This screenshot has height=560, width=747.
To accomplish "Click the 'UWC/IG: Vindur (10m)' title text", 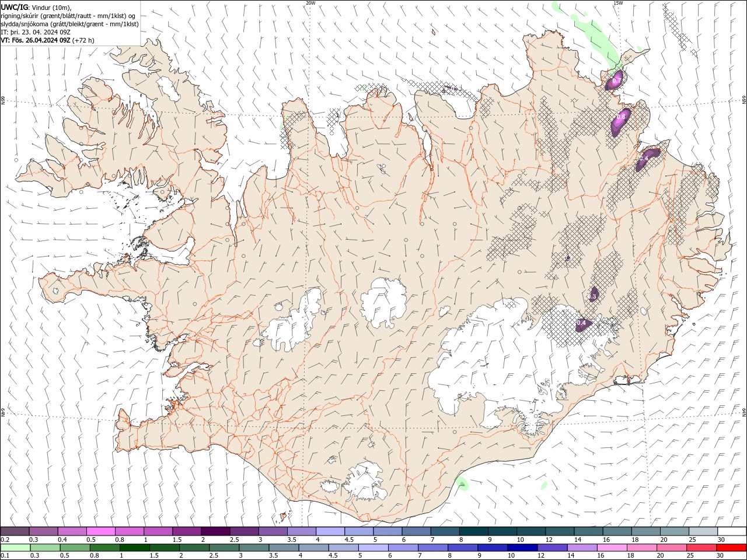I will 36,7.
